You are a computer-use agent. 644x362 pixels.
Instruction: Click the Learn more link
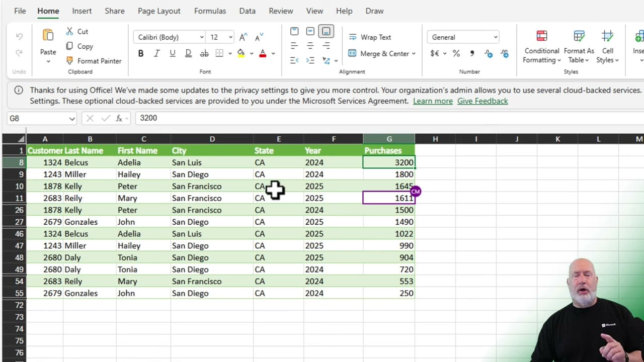click(x=433, y=101)
